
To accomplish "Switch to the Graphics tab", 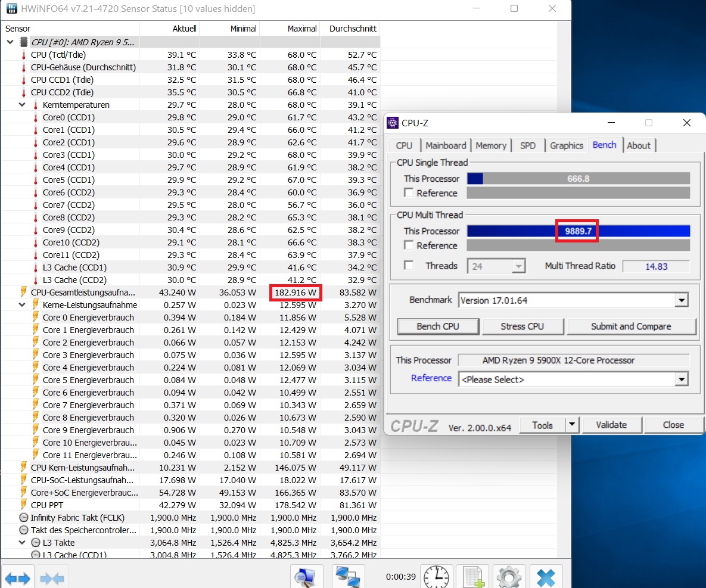I will (x=567, y=146).
